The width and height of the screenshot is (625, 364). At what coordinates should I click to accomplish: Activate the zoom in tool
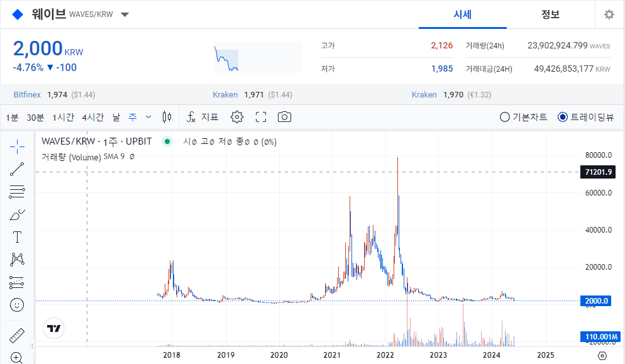16,358
